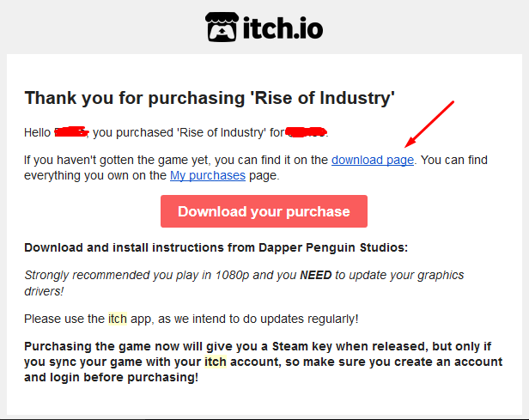Click the itch.io wordmark text in header
Image resolution: width=529 pixels, height=420 pixels.
pyautogui.click(x=283, y=28)
